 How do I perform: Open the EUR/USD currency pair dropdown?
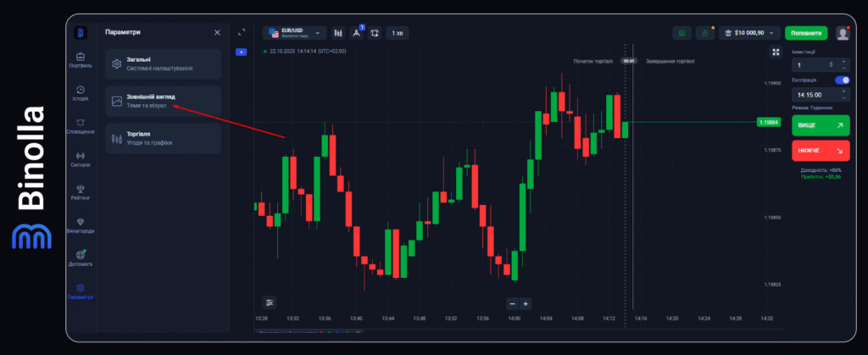294,33
